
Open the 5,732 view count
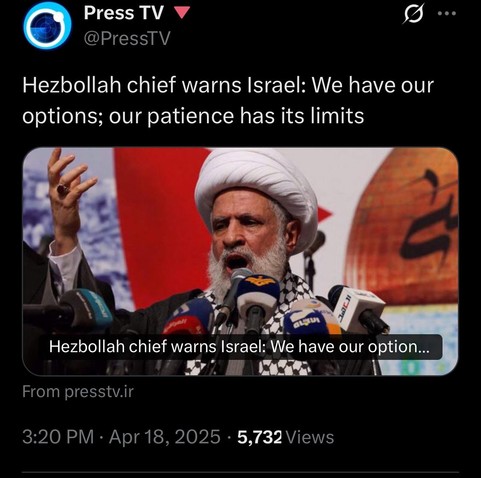pyautogui.click(x=259, y=437)
